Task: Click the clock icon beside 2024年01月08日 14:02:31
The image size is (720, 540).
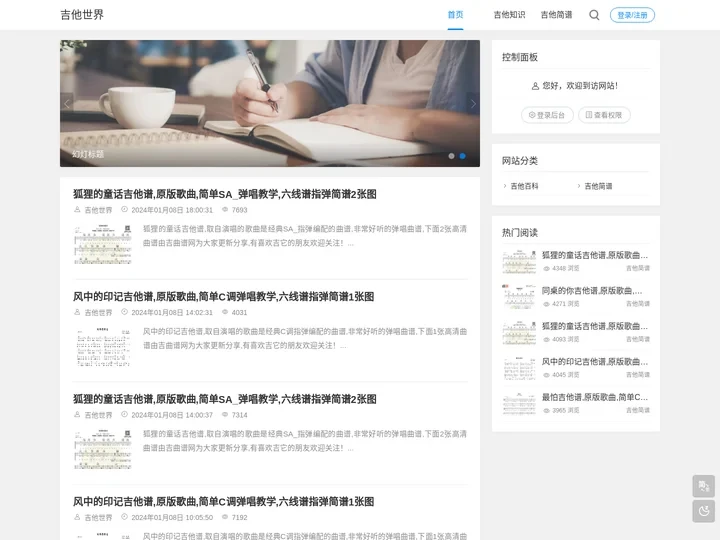Action: pos(124,312)
